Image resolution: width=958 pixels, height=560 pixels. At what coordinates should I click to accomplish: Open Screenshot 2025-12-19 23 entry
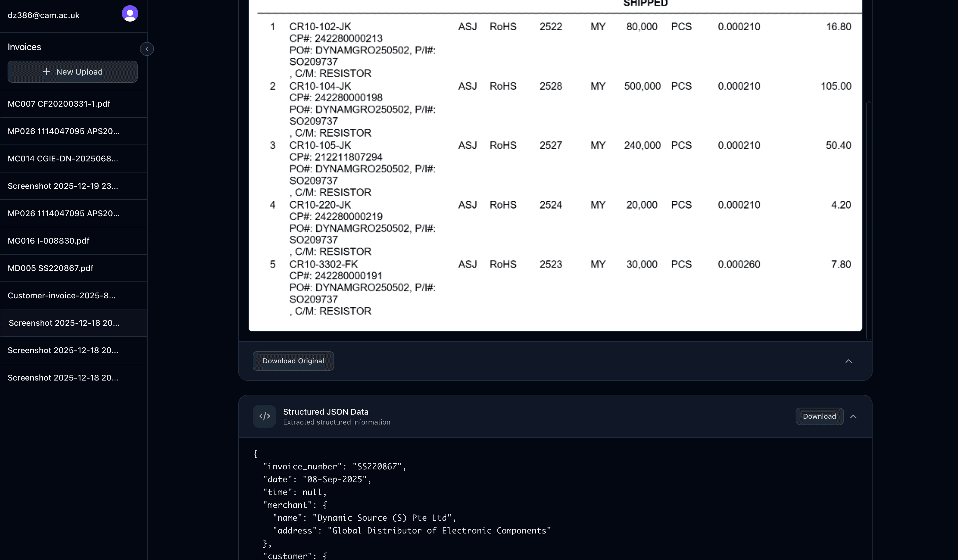pos(63,186)
